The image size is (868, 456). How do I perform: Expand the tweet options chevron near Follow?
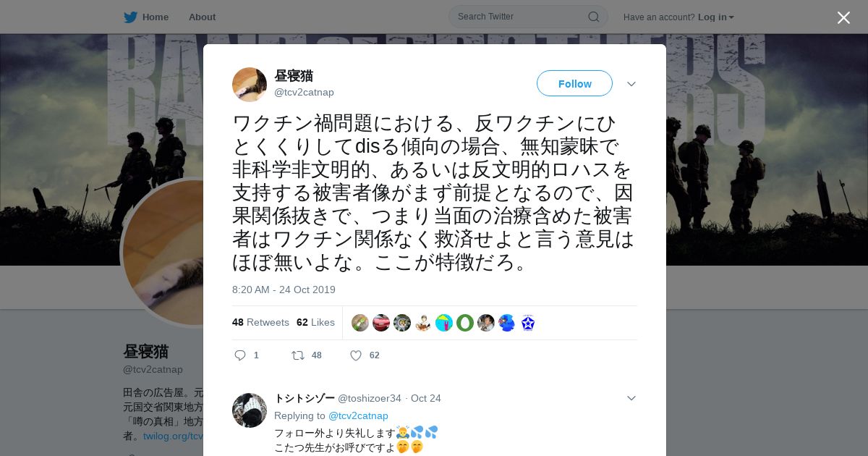tap(631, 84)
